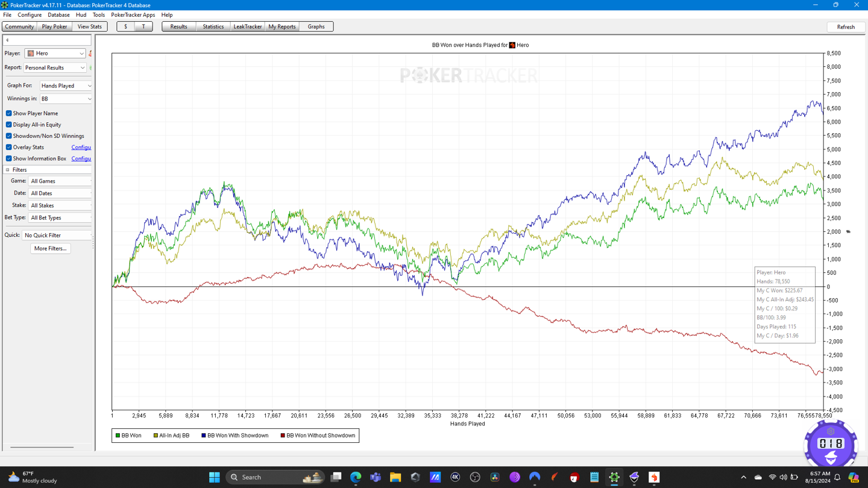Uncheck Show Player Name checkbox

point(9,113)
